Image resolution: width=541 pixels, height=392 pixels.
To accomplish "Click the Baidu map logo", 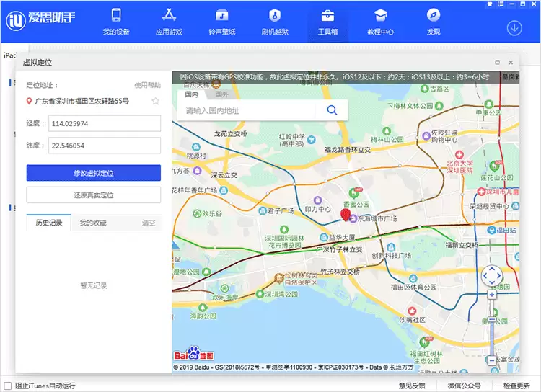I will coord(193,354).
